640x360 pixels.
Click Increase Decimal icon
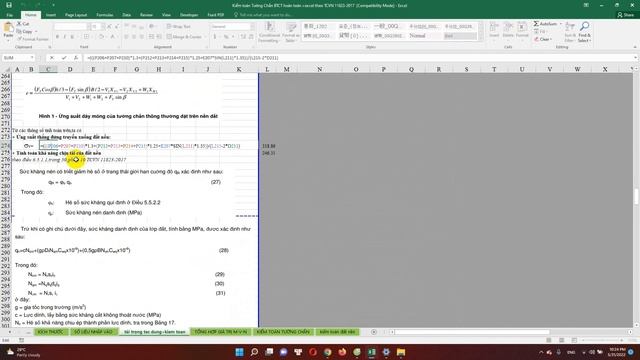pyautogui.click(x=243, y=37)
